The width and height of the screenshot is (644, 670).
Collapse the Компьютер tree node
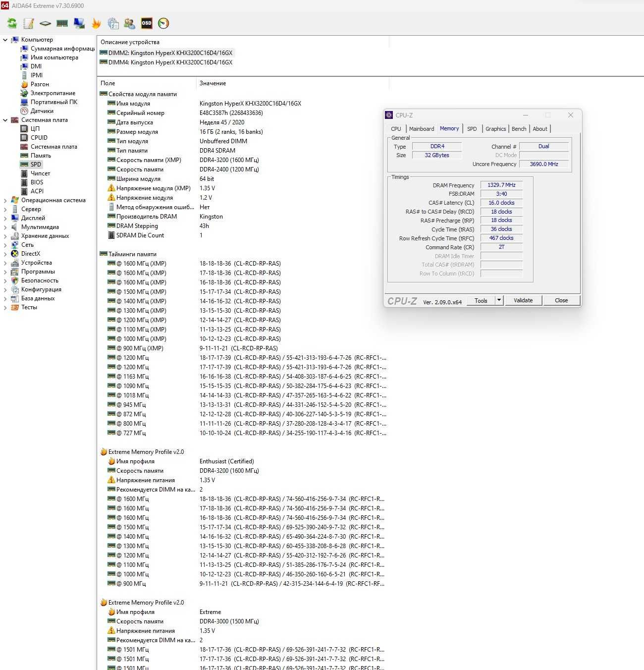coord(5,40)
